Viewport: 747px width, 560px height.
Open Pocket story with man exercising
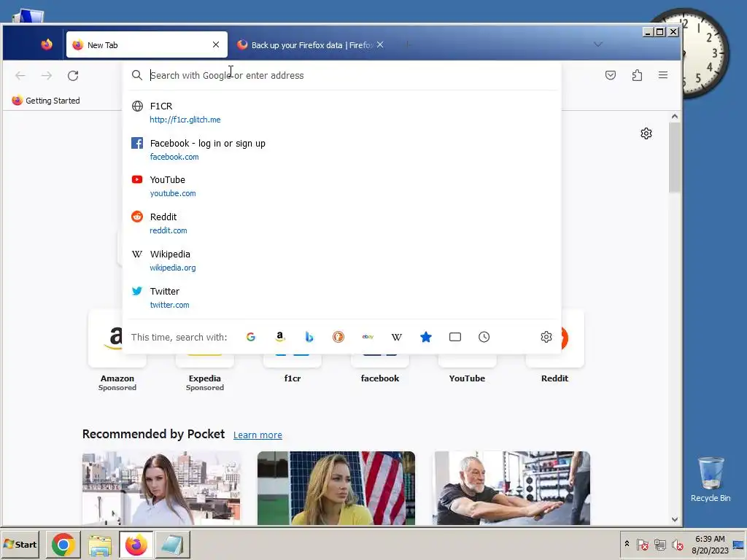(511, 488)
